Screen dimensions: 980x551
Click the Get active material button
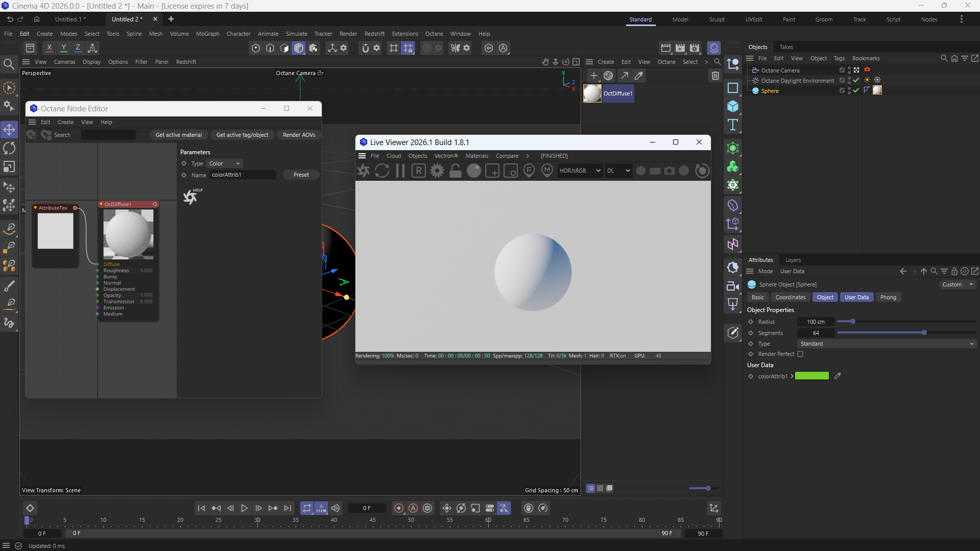[179, 135]
